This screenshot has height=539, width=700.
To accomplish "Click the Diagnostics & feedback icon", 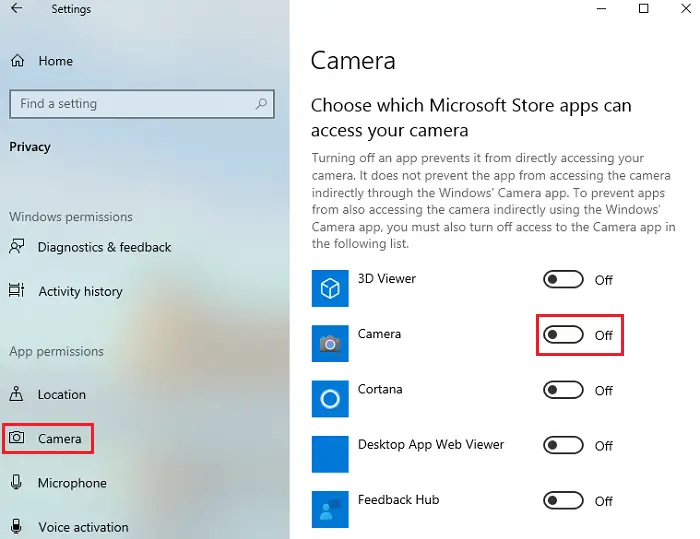I will [x=17, y=247].
